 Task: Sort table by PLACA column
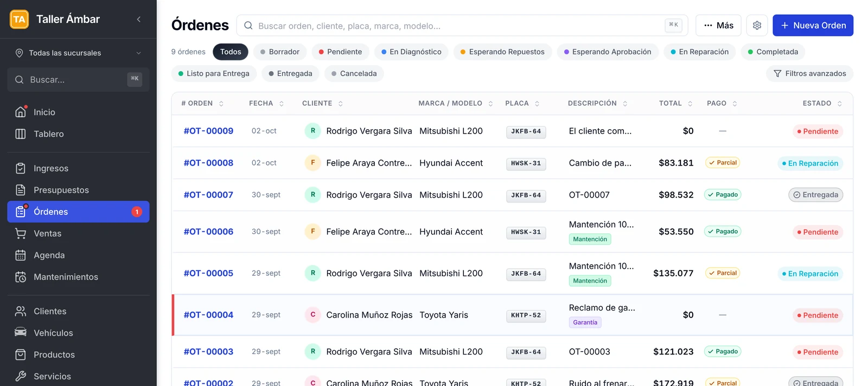coord(522,103)
